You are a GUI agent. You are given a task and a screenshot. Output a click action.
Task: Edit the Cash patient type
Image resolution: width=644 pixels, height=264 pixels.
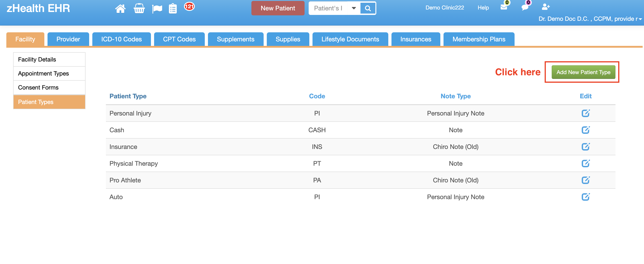585,130
